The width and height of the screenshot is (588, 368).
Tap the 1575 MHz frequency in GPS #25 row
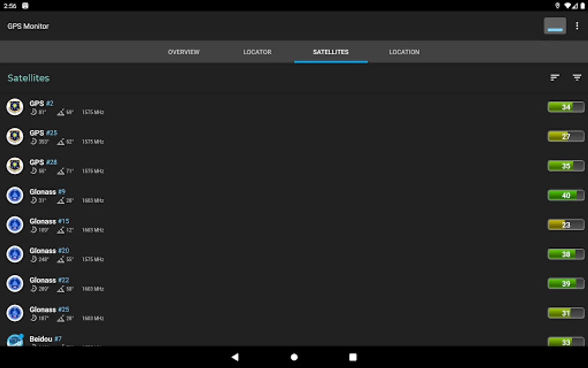pyautogui.click(x=93, y=141)
